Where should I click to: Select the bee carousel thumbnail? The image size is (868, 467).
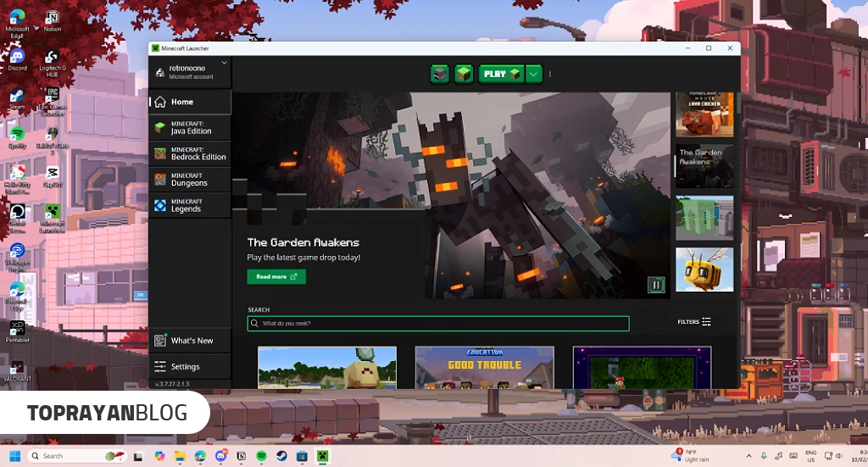coord(704,270)
